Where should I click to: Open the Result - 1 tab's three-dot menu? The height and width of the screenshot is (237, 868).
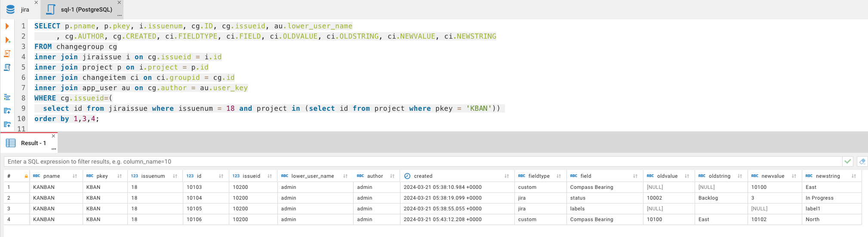pos(54,149)
